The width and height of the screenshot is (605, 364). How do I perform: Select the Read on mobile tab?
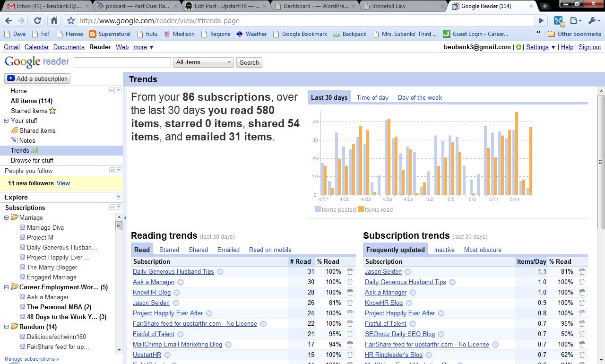[x=270, y=250]
